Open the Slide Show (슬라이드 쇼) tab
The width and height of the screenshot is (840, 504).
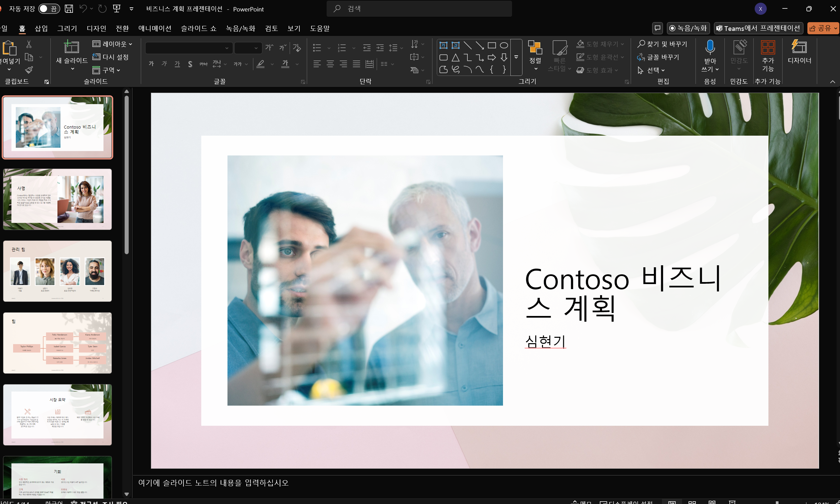[199, 28]
